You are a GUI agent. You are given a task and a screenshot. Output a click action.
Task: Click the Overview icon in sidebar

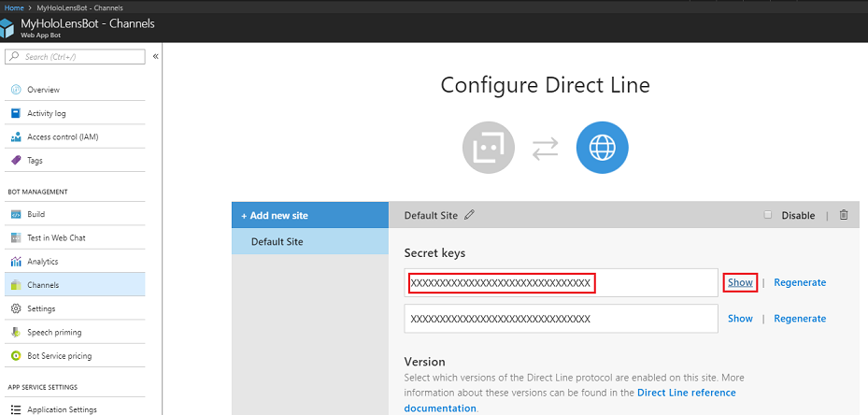(x=16, y=90)
